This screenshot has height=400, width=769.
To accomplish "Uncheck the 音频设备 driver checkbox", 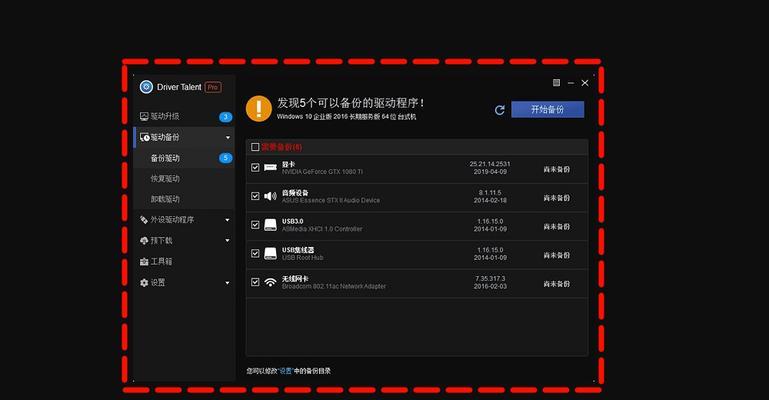I will click(255, 196).
